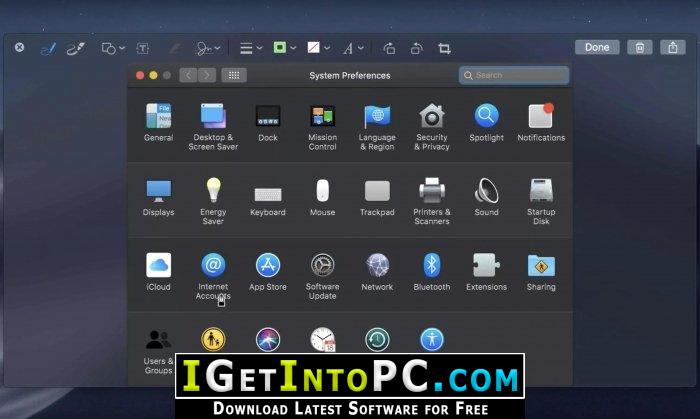
Task: Open Dock preferences
Action: pos(268,123)
